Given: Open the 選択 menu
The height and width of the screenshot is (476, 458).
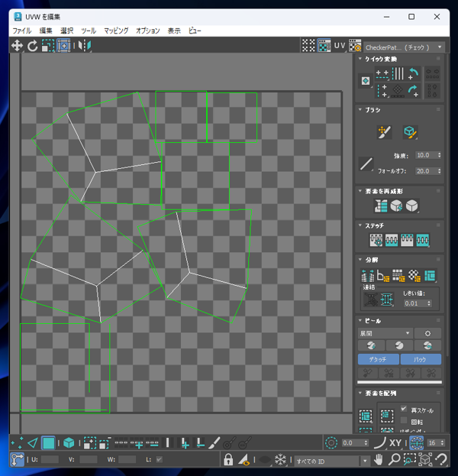Looking at the screenshot, I should (66, 31).
